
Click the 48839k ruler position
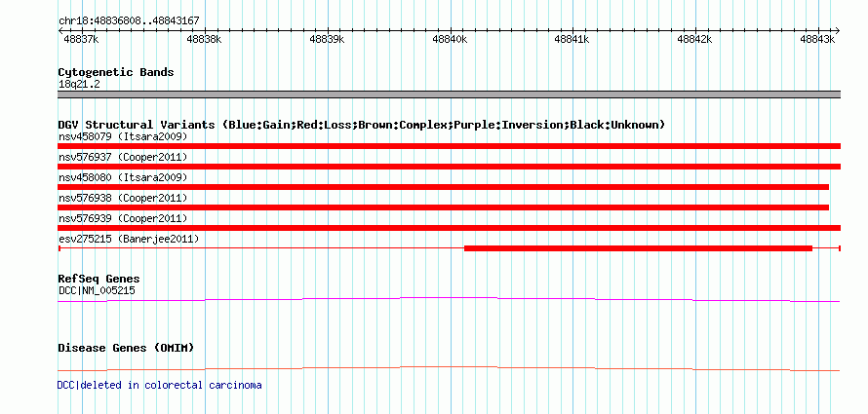click(x=327, y=39)
